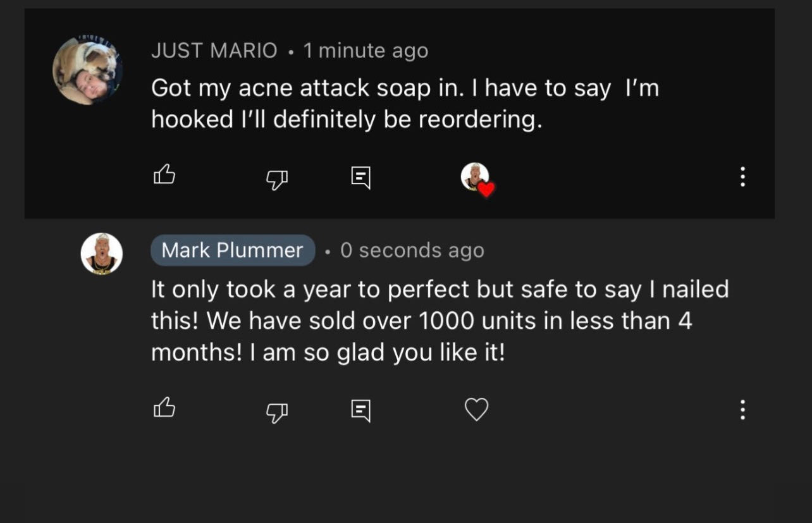Viewport: 812px width, 523px height.
Task: Click the "0 seconds ago" timestamp
Action: coord(412,250)
